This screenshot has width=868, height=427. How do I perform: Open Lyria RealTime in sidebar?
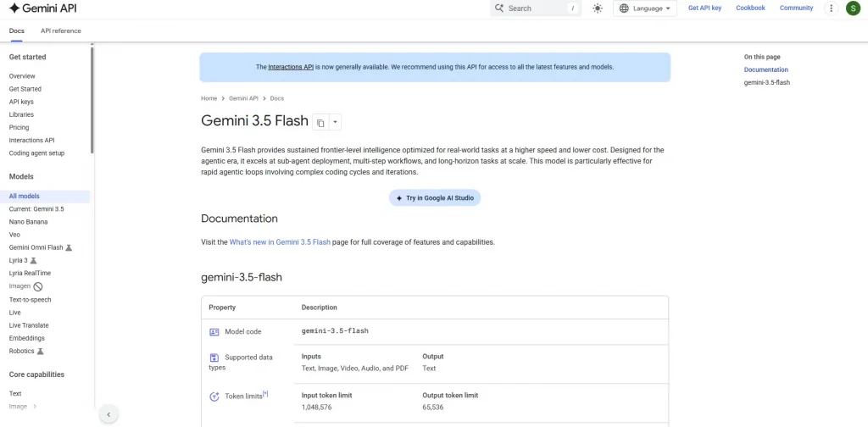(30, 274)
